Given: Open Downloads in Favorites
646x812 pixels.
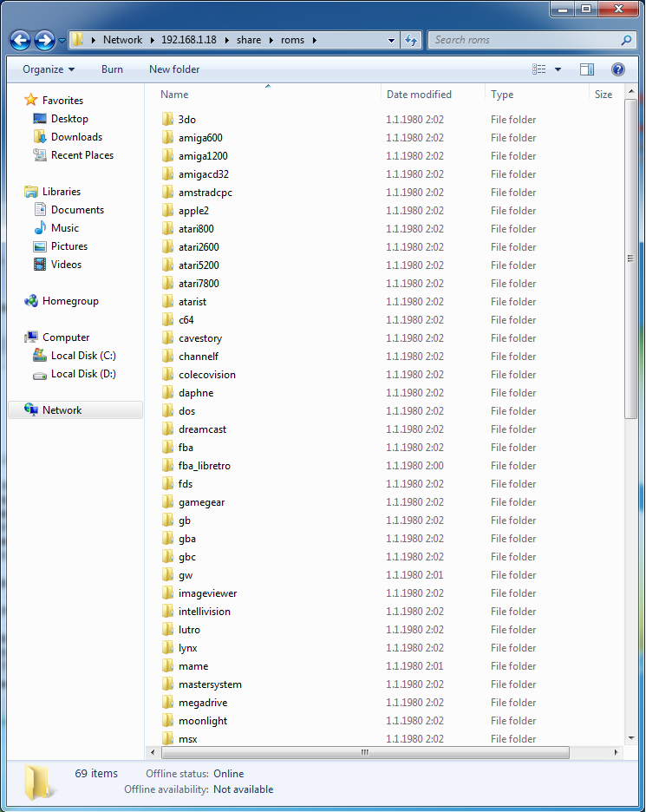Looking at the screenshot, I should pos(76,137).
